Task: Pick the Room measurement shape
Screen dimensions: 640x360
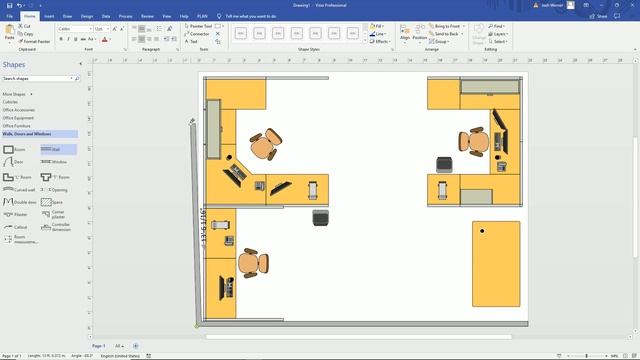Action: point(20,239)
